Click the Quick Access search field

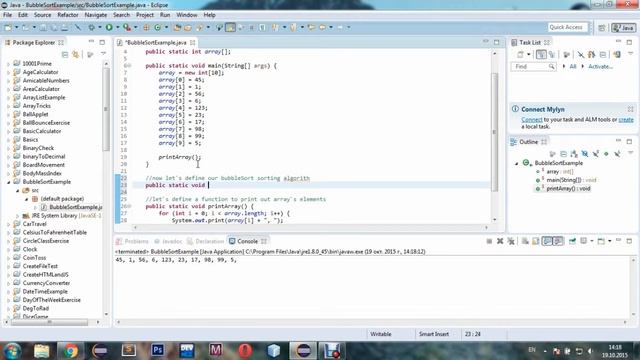(x=568, y=27)
